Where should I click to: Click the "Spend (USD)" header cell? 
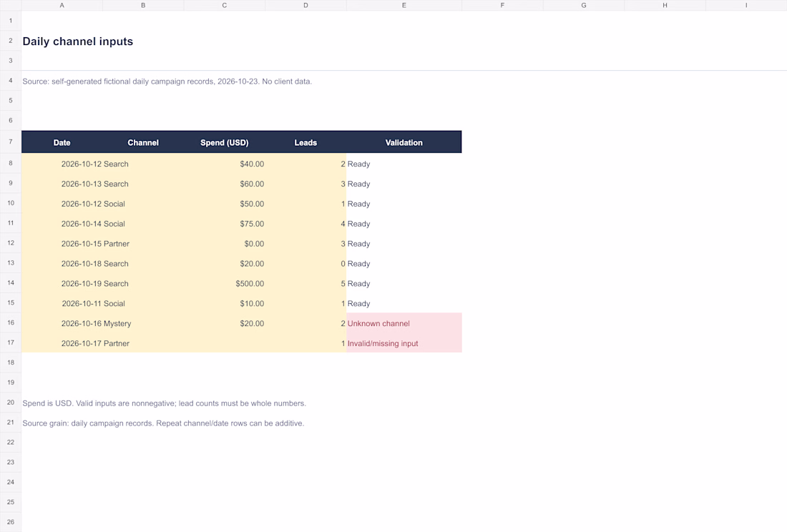(x=225, y=142)
